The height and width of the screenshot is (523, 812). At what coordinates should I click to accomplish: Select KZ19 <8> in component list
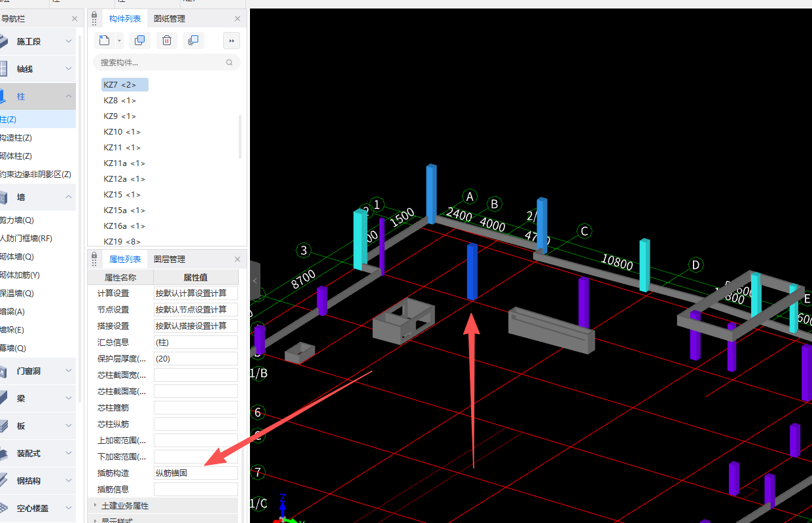(122, 242)
